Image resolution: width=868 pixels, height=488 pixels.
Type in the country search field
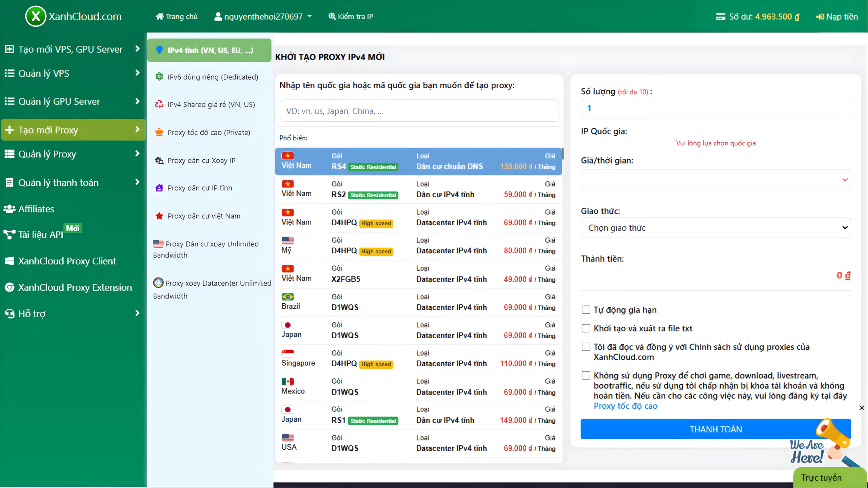pyautogui.click(x=419, y=110)
